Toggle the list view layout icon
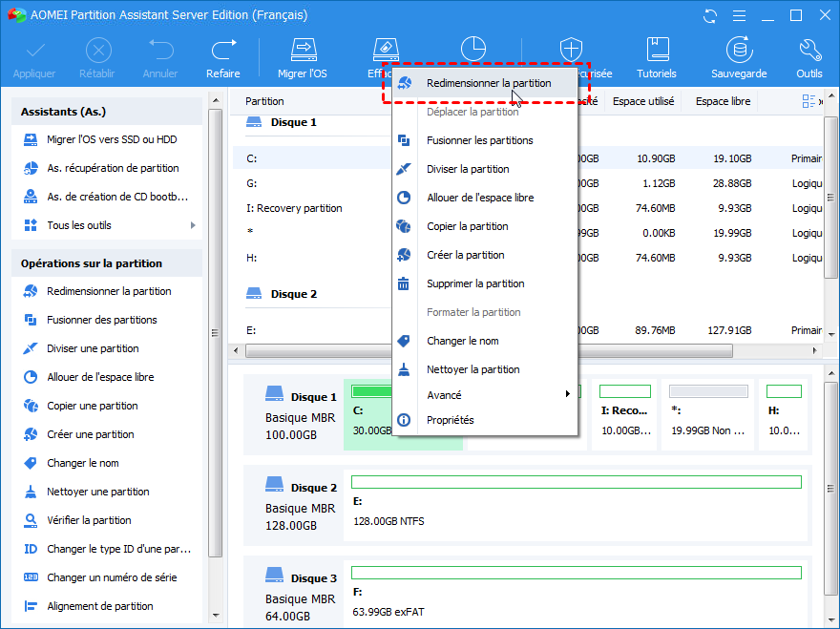The height and width of the screenshot is (629, 840). point(808,101)
